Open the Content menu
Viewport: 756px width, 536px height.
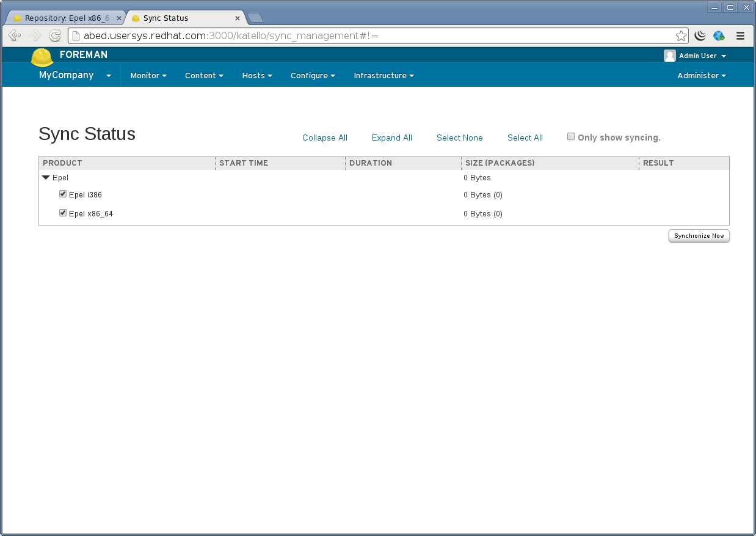point(204,76)
